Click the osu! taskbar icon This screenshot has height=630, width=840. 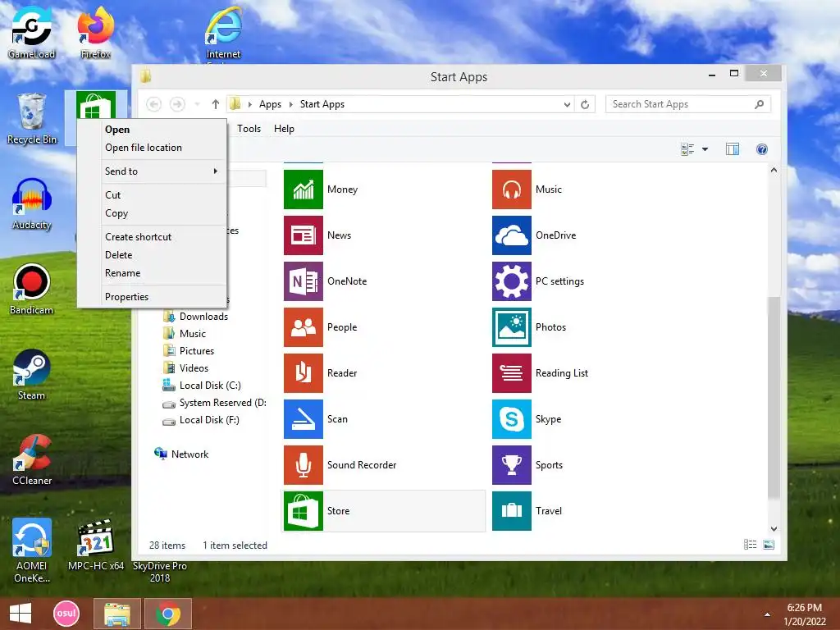(66, 614)
